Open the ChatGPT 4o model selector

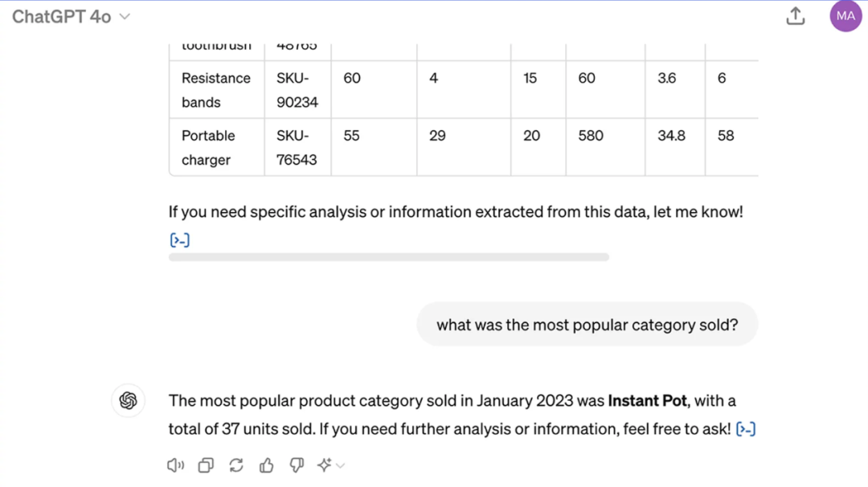pos(71,17)
